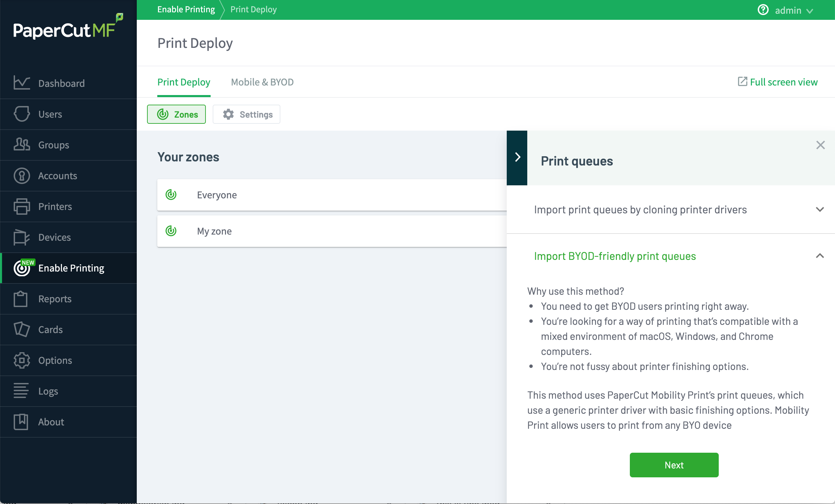Click the Logs lines icon

coord(21,391)
